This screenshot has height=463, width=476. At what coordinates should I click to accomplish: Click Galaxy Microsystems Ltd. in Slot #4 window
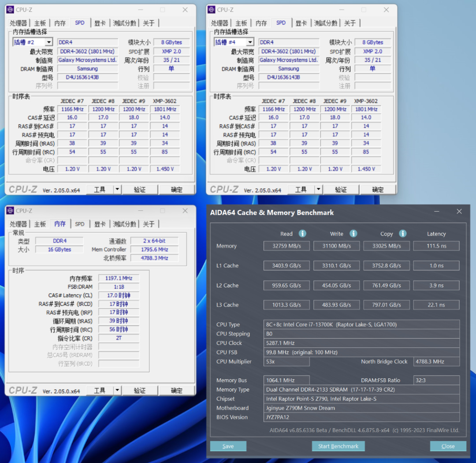tap(289, 60)
